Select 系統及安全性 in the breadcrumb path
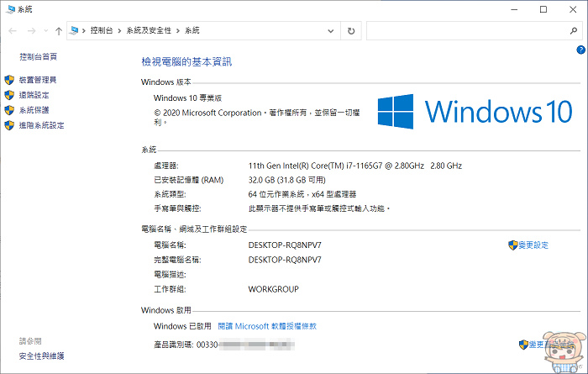The image size is (588, 374). click(x=149, y=30)
